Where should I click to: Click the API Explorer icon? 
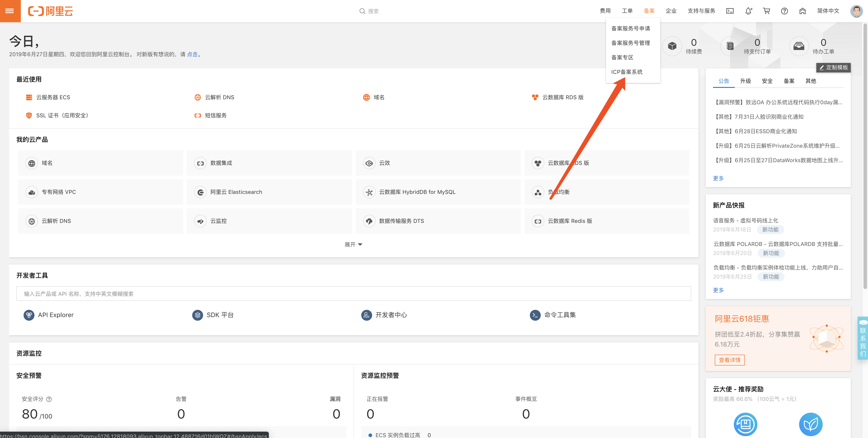(x=29, y=315)
